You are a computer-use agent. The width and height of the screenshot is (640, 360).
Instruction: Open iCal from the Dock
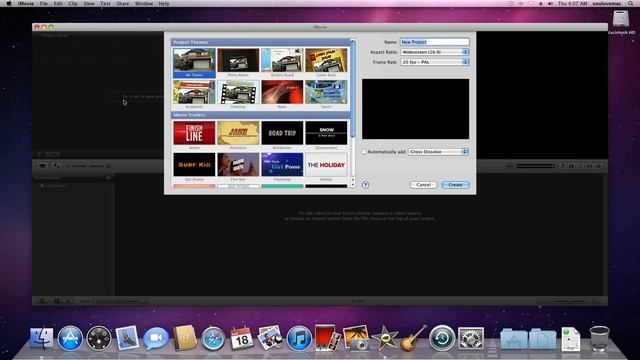(241, 338)
